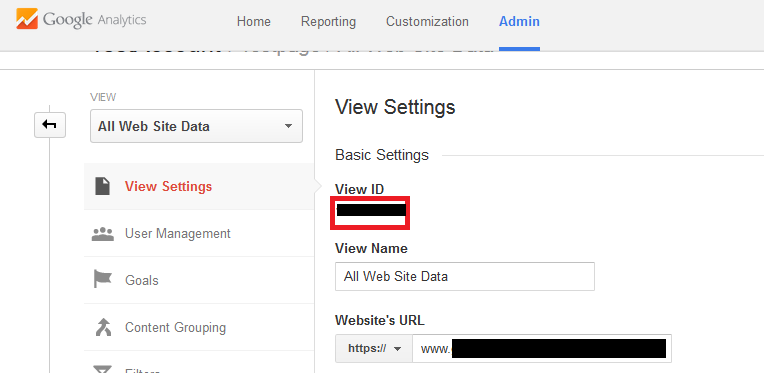The width and height of the screenshot is (764, 373).
Task: Expand the https:// protocol dropdown
Action: (374, 349)
